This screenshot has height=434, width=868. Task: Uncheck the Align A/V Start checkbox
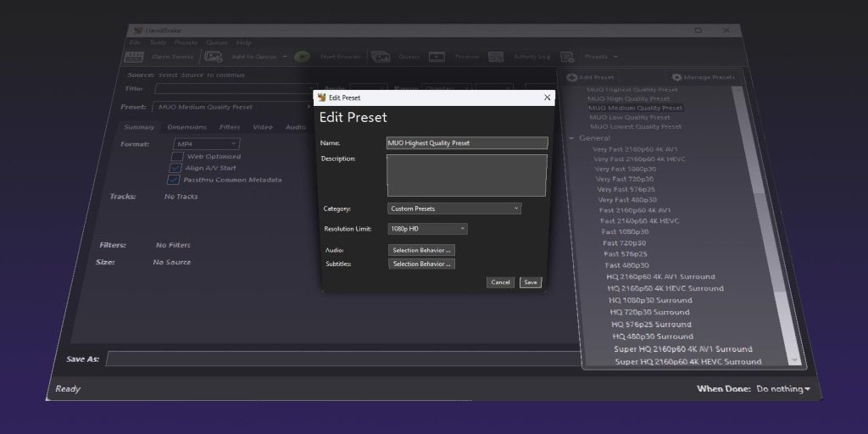click(x=175, y=168)
